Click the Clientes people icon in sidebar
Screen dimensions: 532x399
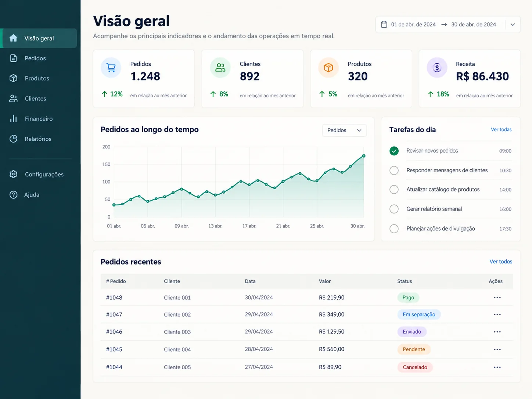pyautogui.click(x=14, y=98)
